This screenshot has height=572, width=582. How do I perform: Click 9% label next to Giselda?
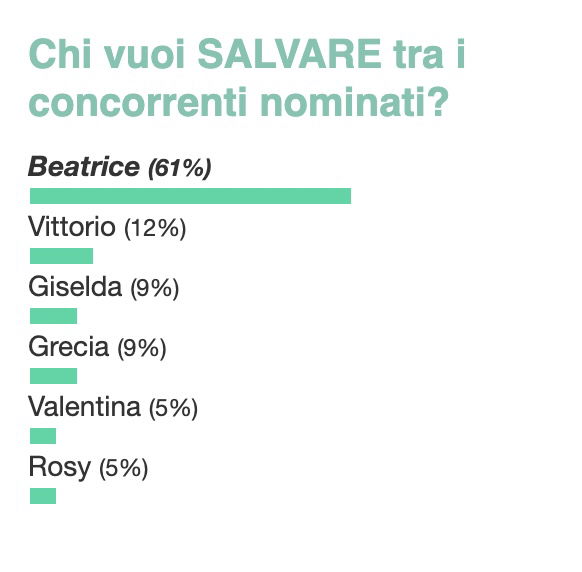point(154,288)
